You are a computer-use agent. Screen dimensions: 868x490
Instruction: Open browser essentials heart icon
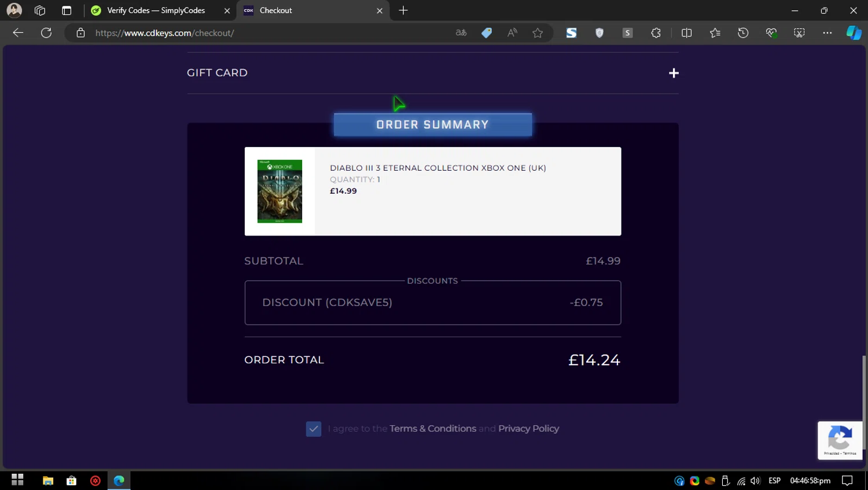tap(771, 33)
